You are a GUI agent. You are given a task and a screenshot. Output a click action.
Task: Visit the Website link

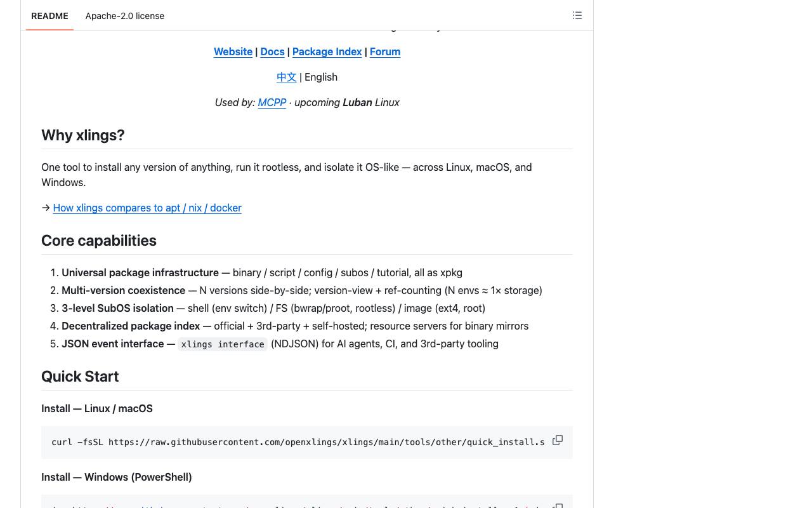(x=233, y=52)
